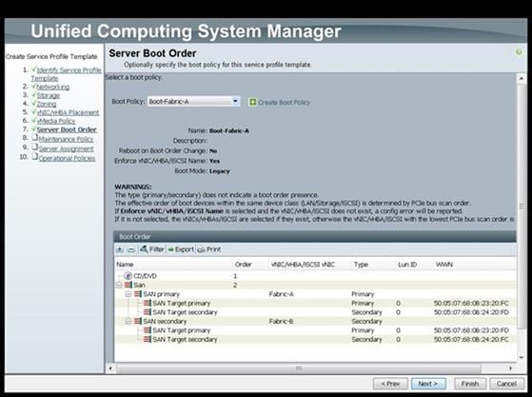This screenshot has width=532, height=397.
Task: Click the Finish button
Action: (470, 384)
